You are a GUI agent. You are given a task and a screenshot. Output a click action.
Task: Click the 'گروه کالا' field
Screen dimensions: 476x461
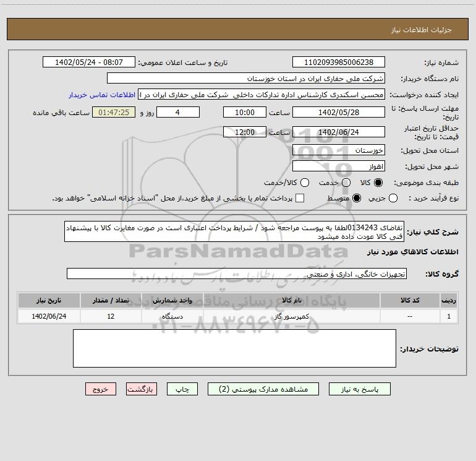pyautogui.click(x=236, y=274)
